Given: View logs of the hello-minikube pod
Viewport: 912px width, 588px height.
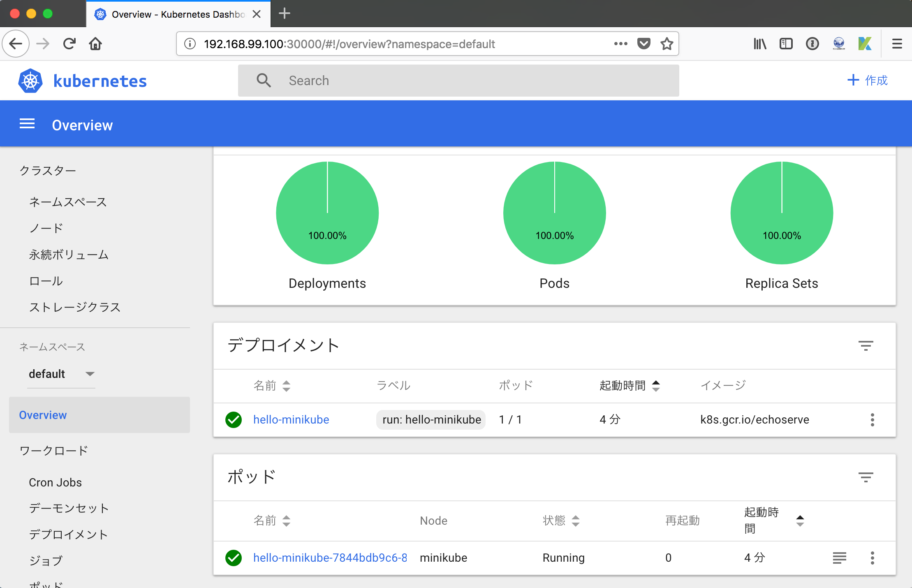Looking at the screenshot, I should [840, 558].
